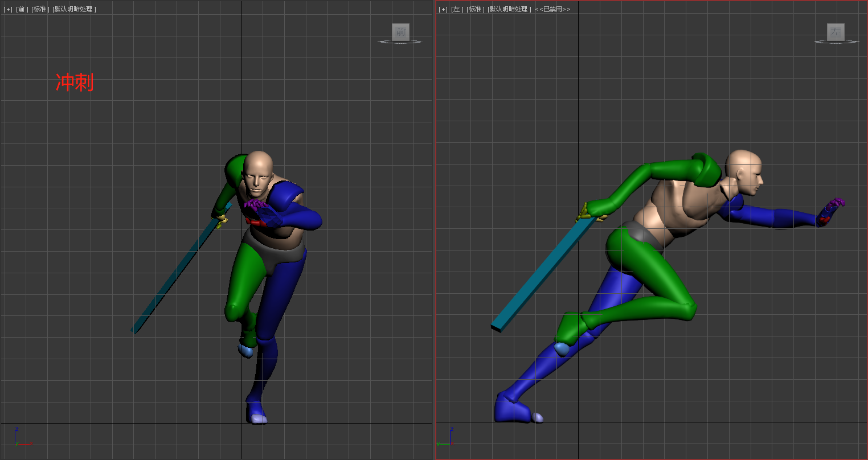The image size is (868, 460).
Task: Open the [标准] menu in the left viewport
Action: point(475,9)
